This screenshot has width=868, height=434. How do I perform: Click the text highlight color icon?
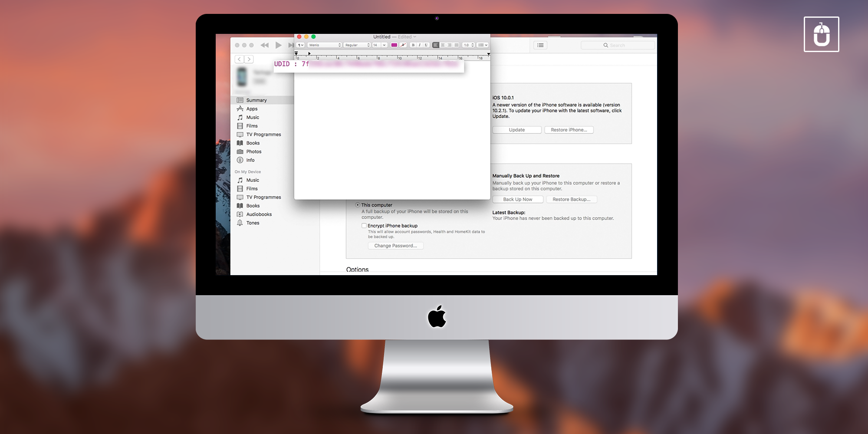click(x=403, y=45)
